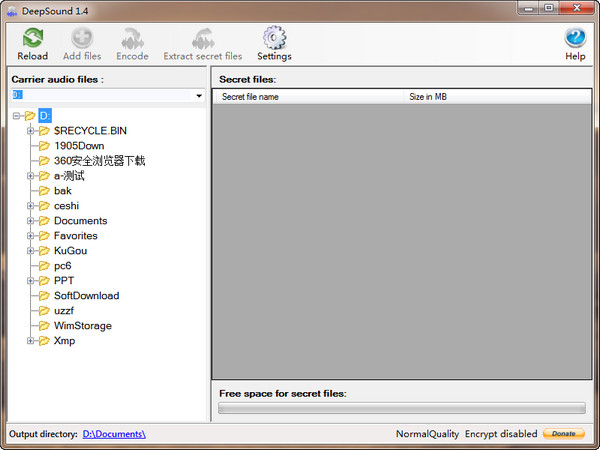The image size is (600, 450).
Task: Click the Donate button
Action: (x=564, y=434)
